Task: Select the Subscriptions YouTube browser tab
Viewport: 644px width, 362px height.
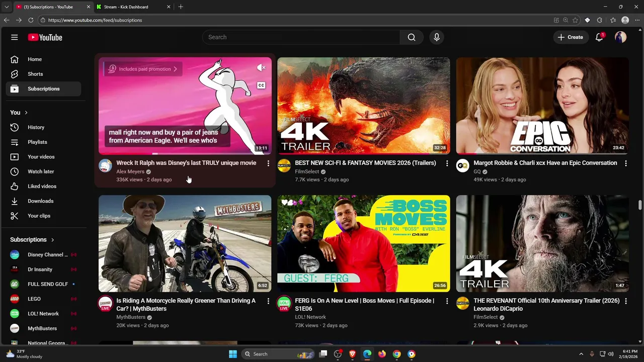Action: (53, 7)
